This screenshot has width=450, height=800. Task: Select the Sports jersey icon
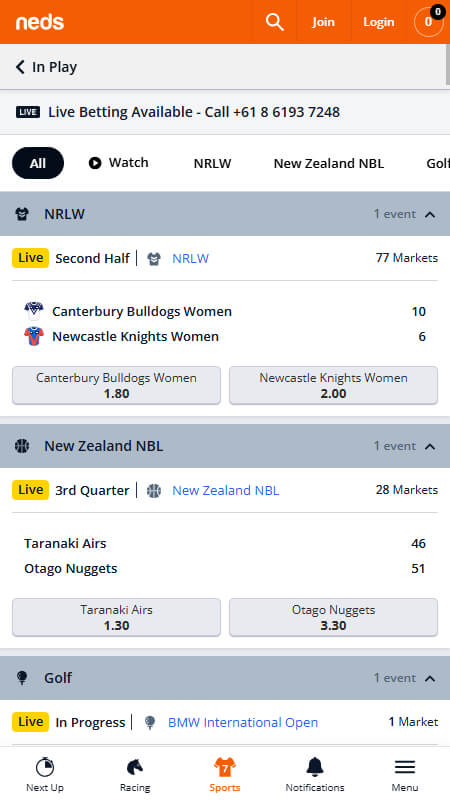[x=224, y=766]
